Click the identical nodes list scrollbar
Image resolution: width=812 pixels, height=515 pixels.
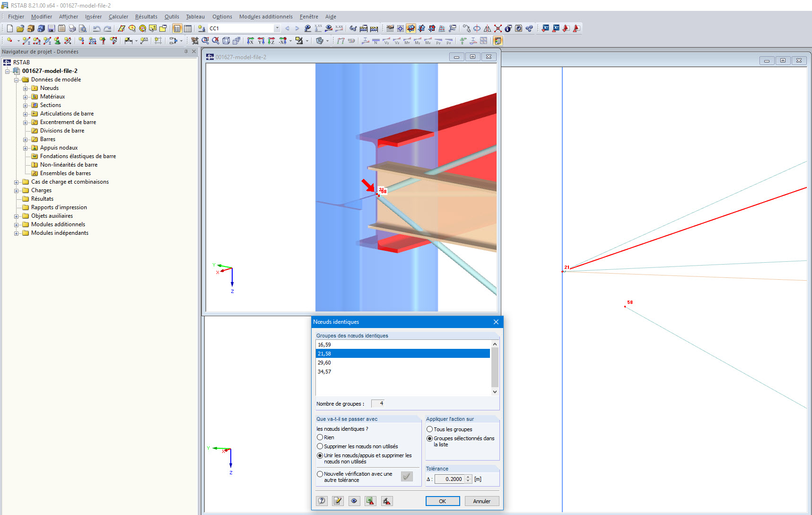click(495, 368)
